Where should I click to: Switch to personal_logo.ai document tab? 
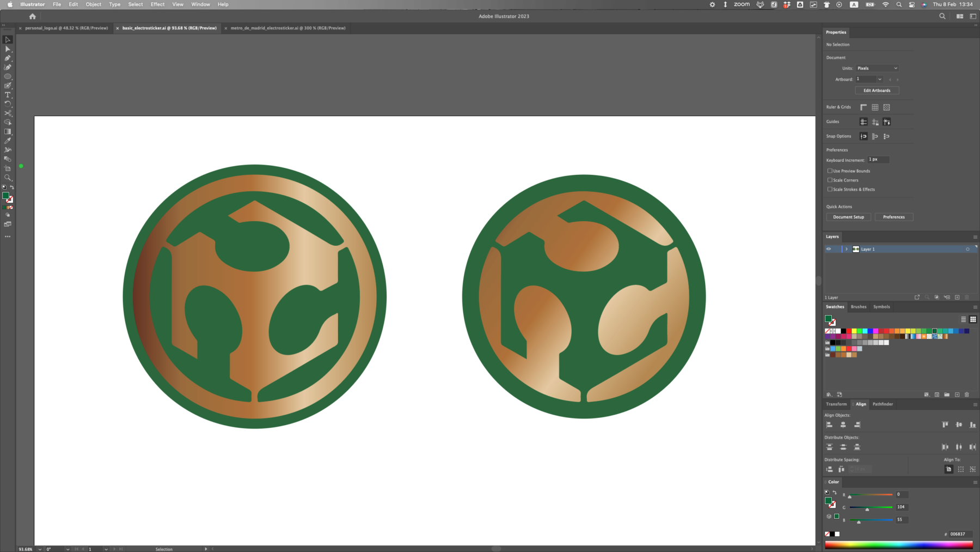point(66,28)
